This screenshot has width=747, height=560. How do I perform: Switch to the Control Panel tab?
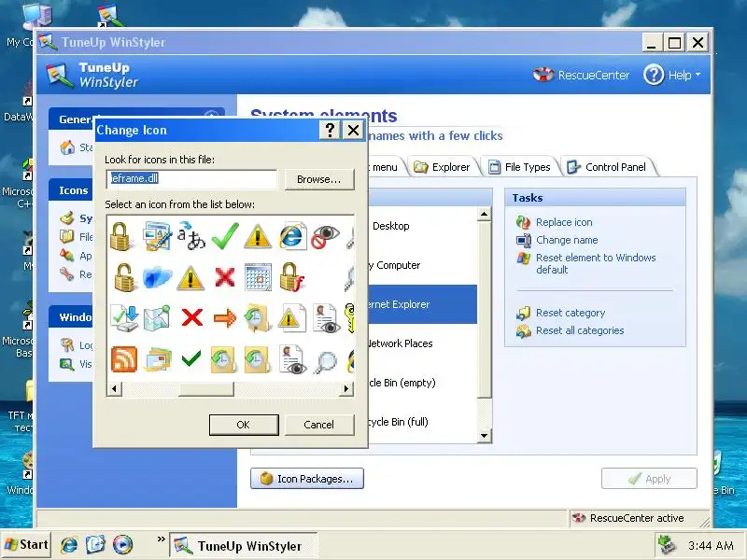pyautogui.click(x=607, y=167)
